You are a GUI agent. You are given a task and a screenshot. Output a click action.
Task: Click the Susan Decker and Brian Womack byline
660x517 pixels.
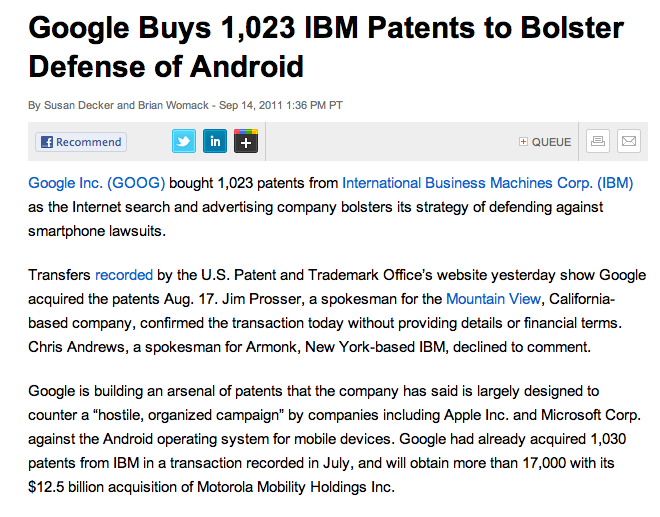pyautogui.click(x=119, y=105)
